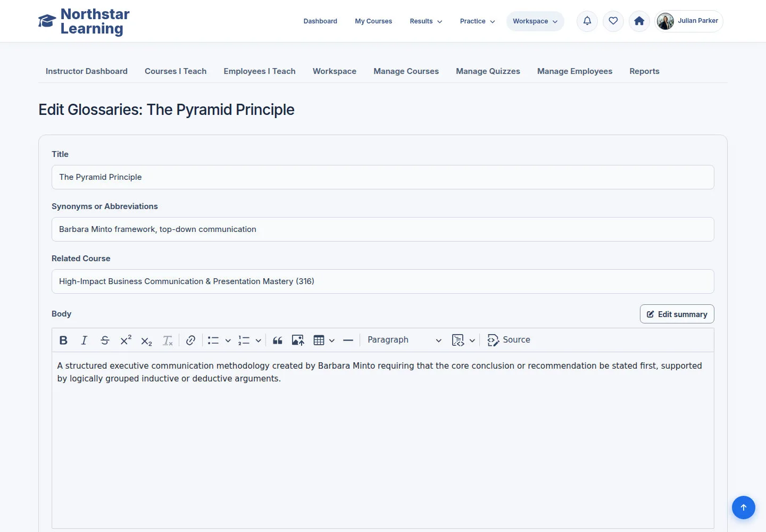Expand the Practice menu
This screenshot has height=532, width=766.
coord(477,21)
